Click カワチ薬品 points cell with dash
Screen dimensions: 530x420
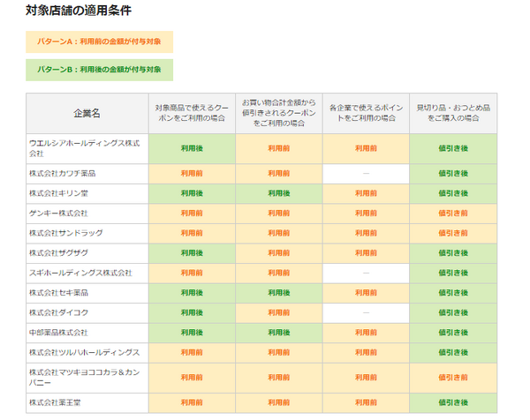point(366,174)
